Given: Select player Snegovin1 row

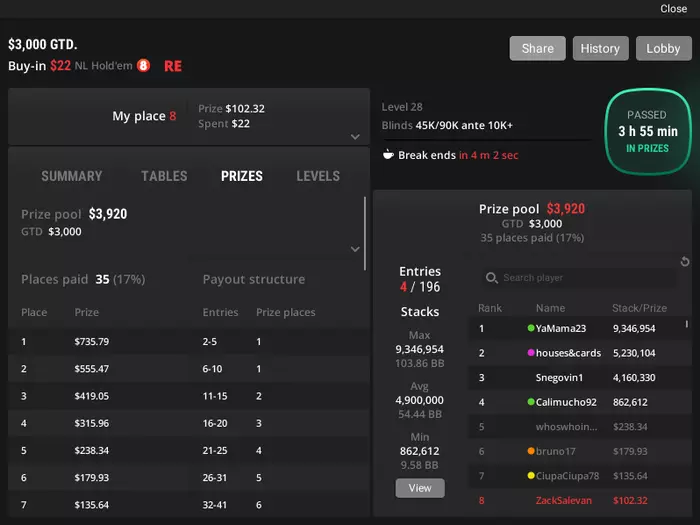Looking at the screenshot, I should coord(579,377).
